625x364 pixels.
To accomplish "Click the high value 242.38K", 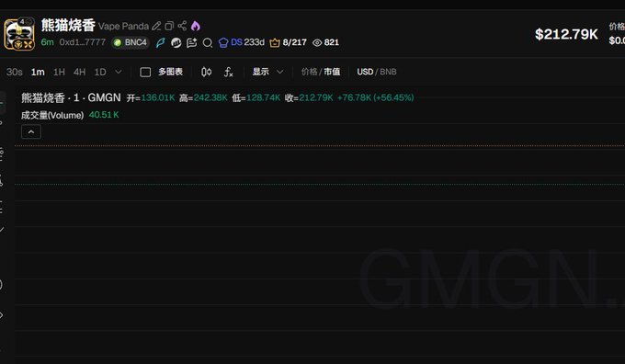I will [210, 97].
